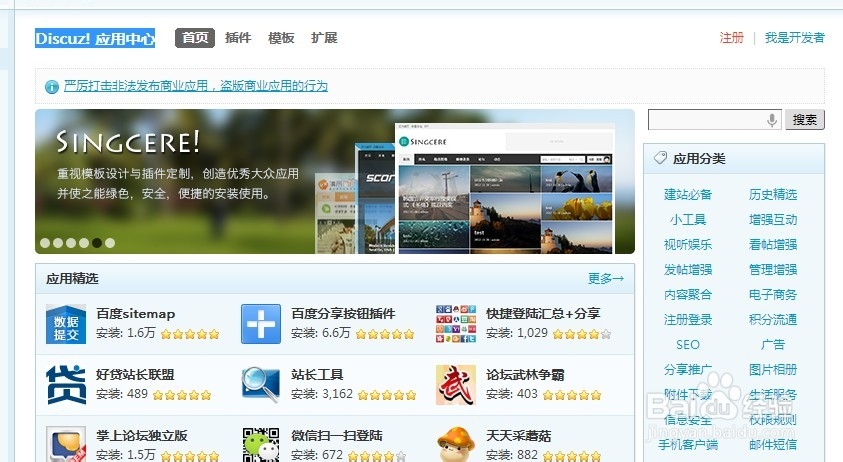Select the 积分流通 category
The image size is (843, 462).
(773, 319)
